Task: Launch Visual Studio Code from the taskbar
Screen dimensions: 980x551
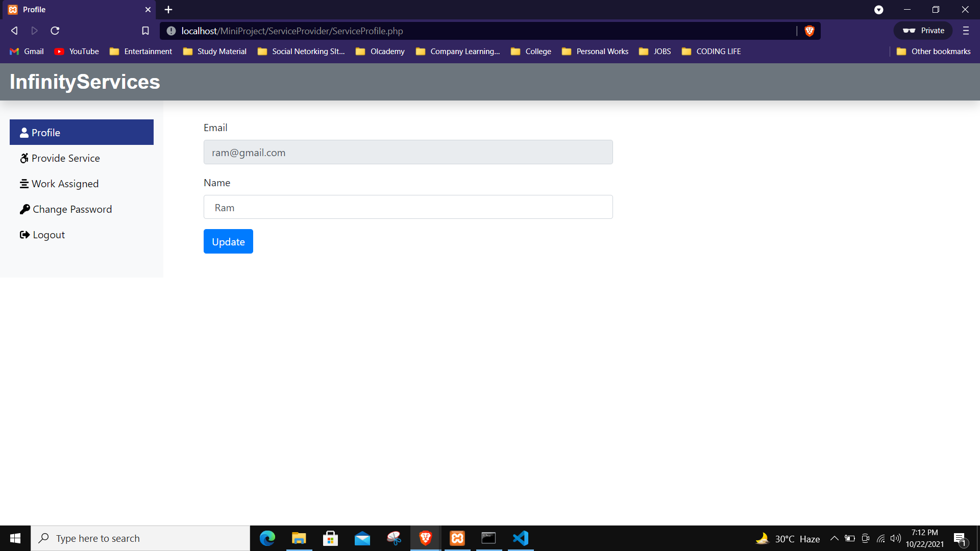Action: [520, 538]
